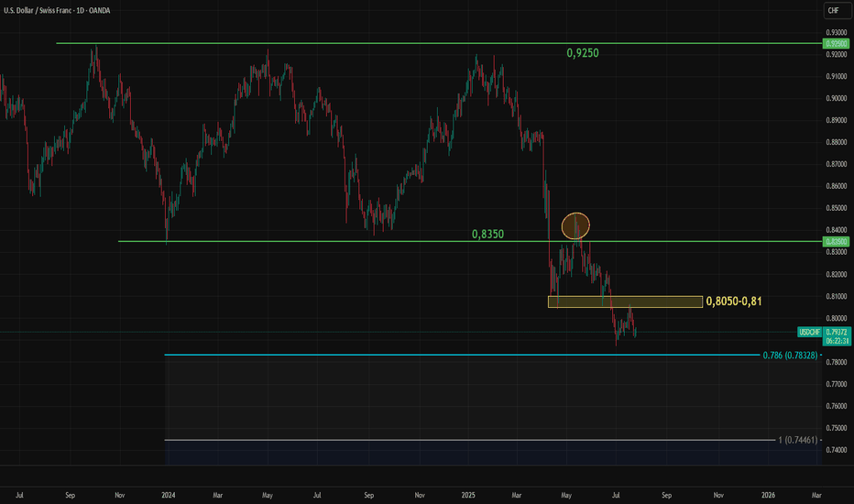Select the yellow 0,8050-0,81 zone label

734,301
